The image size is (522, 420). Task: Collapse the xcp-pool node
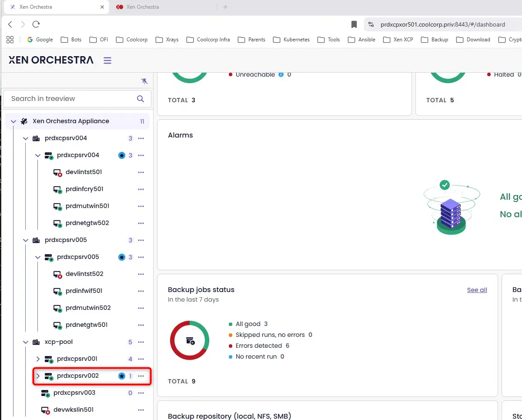26,342
